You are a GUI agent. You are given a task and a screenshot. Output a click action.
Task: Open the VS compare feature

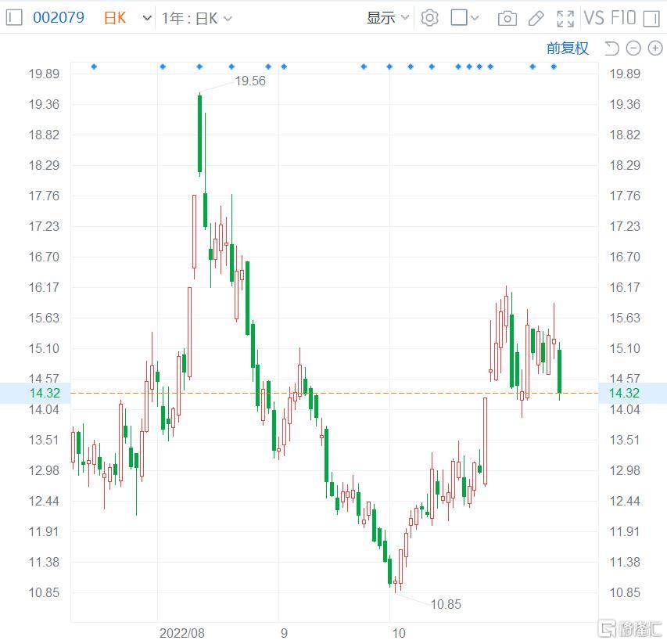click(593, 18)
